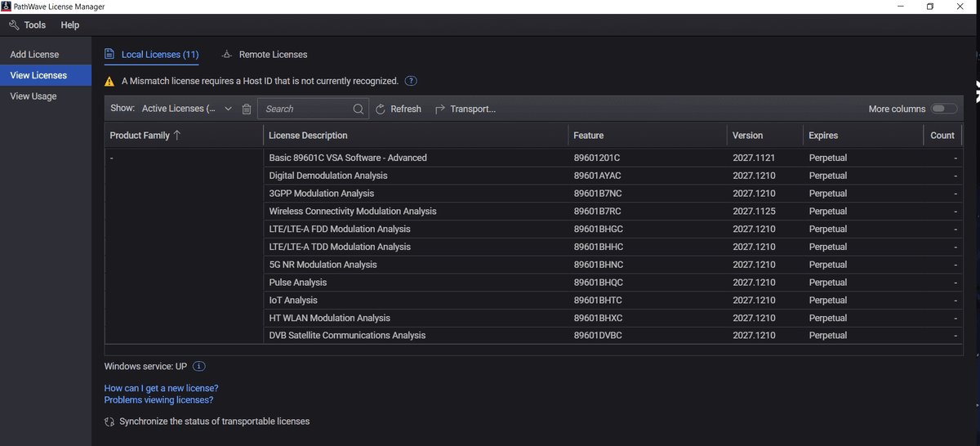Sort by Product Family column header

[x=145, y=136]
